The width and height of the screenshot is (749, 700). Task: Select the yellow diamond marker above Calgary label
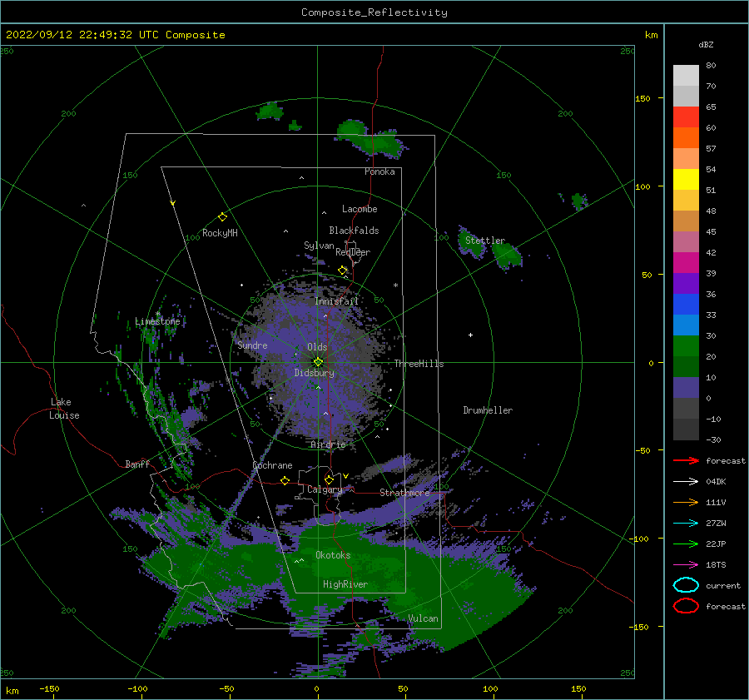click(x=329, y=479)
